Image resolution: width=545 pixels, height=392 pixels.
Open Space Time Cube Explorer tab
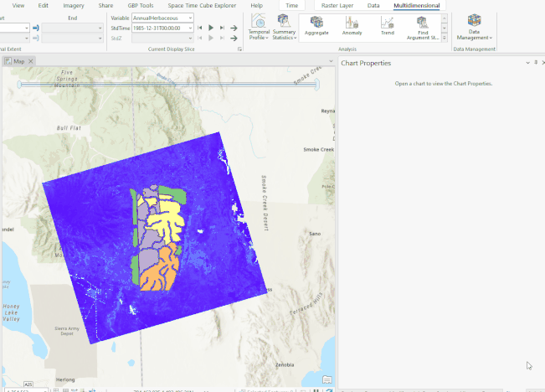[202, 5]
